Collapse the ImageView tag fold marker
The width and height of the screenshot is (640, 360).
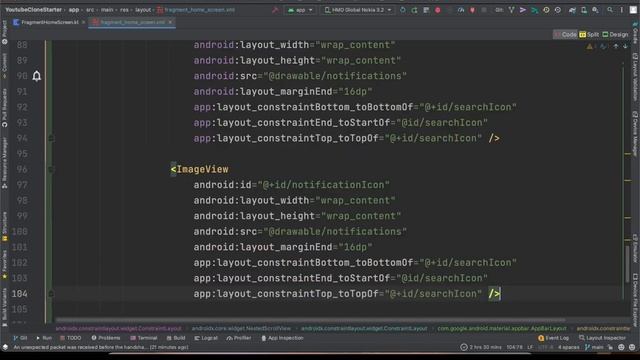[51, 169]
